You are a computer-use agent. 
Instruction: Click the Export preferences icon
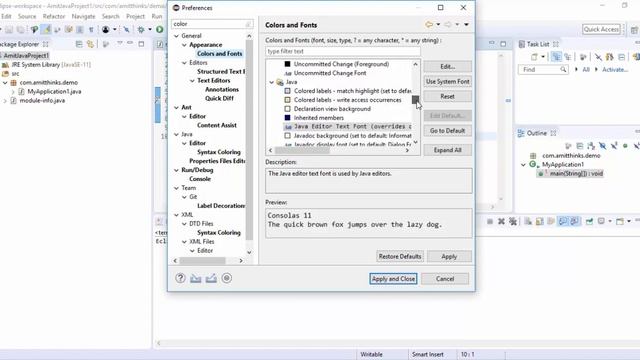click(x=211, y=278)
